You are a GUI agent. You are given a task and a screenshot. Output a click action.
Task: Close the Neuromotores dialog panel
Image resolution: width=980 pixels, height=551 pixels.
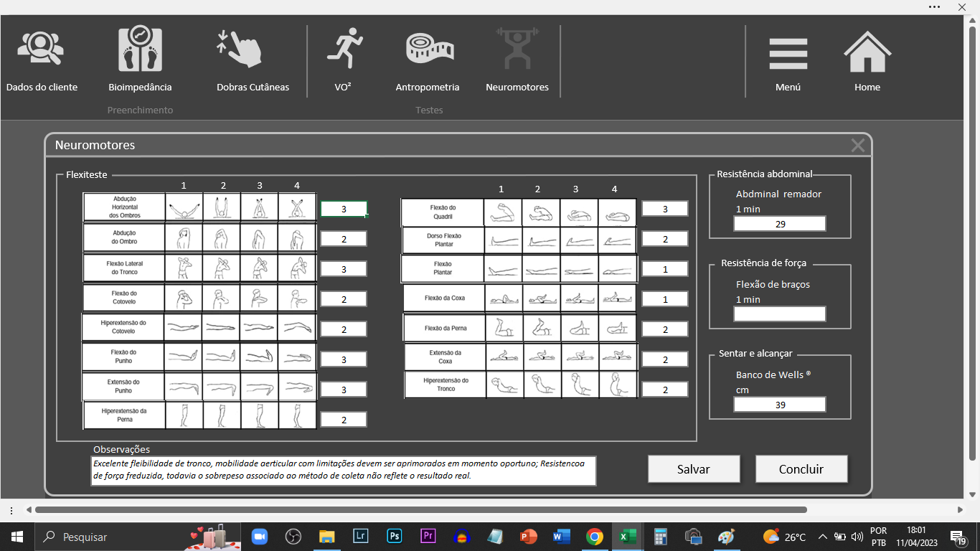click(x=857, y=146)
